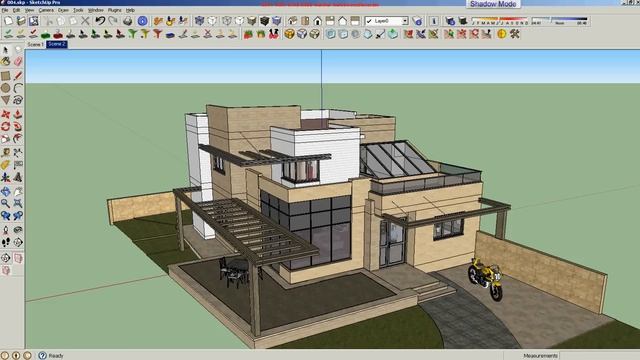
Task: Select the magnifier Zoom tool
Action: click(x=6, y=203)
